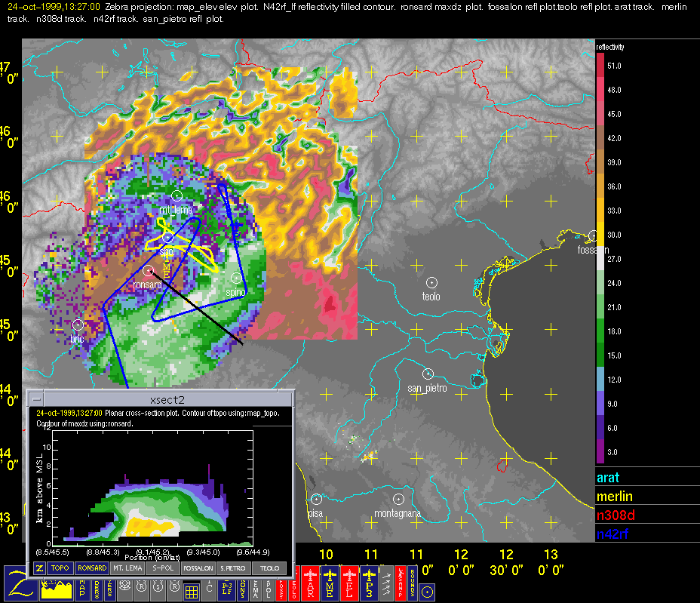Screen dimensions: 700x603
Task: Toggle the blue ME aircraft track icon
Action: pyautogui.click(x=330, y=583)
